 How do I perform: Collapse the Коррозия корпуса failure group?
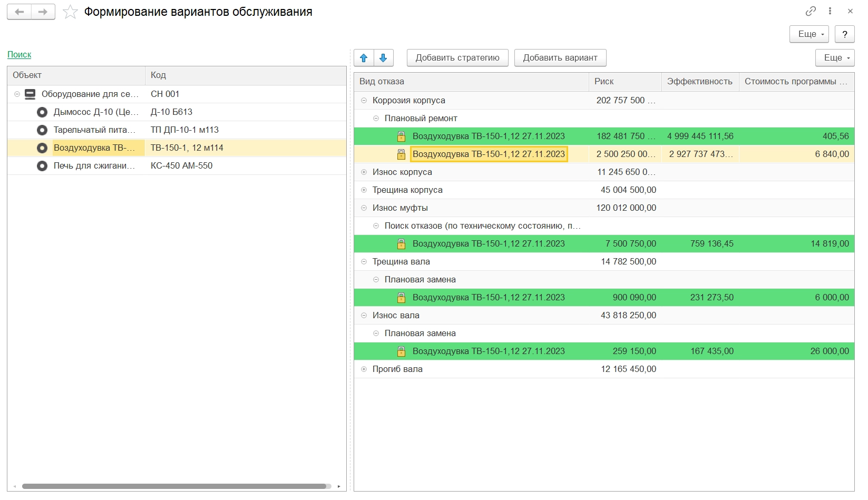(364, 101)
